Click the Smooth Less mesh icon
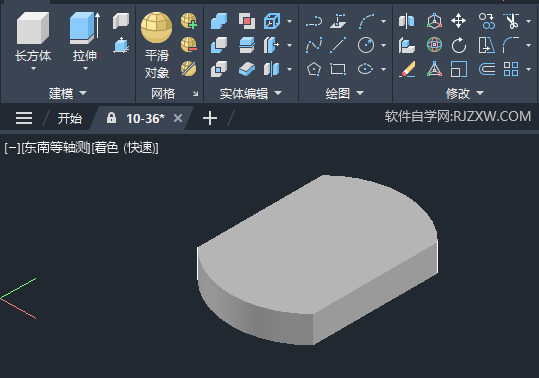 coord(189,45)
